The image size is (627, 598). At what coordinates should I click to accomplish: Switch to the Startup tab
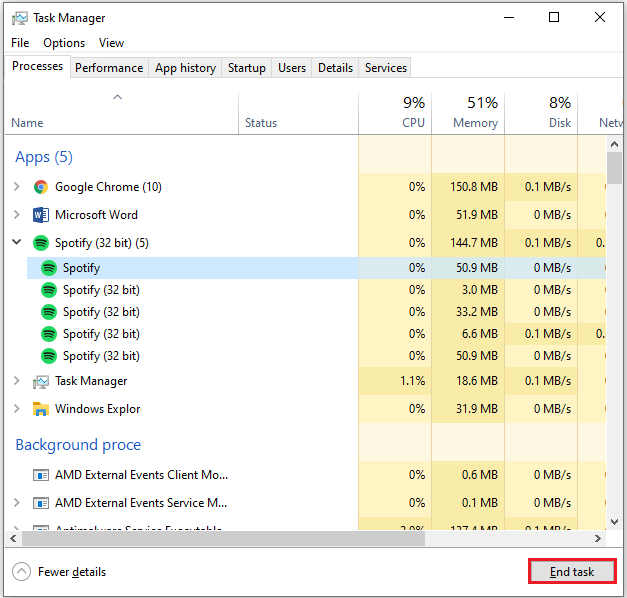pos(247,68)
